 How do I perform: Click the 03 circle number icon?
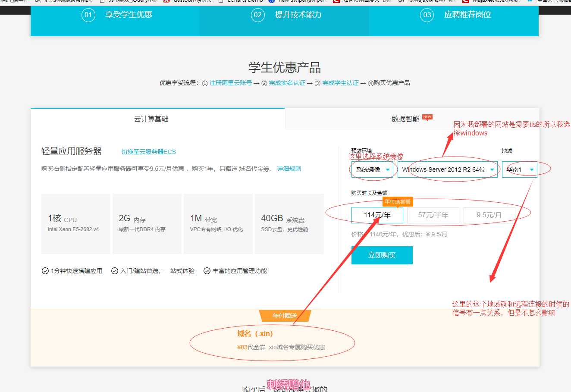pyautogui.click(x=427, y=15)
